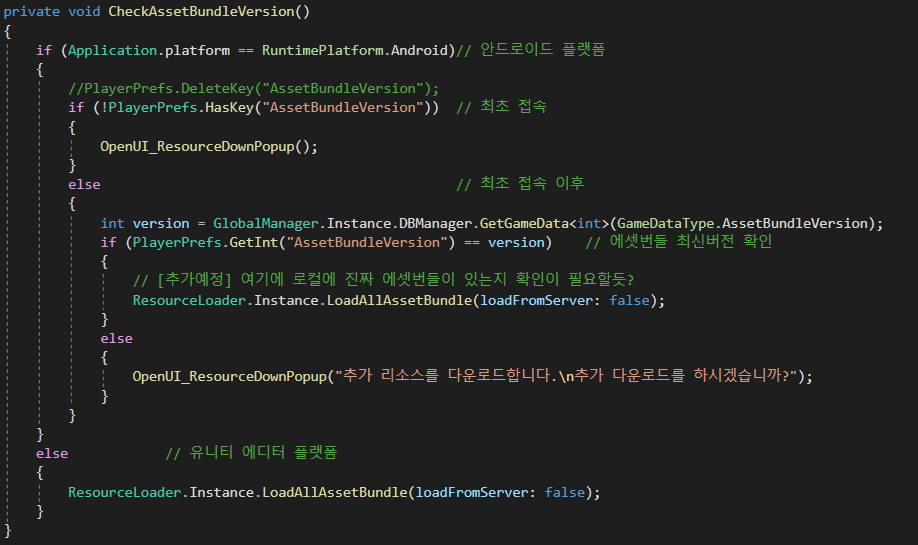Click 'GameDataType.AssetBundleVersion' argument
Image resolution: width=918 pixels, height=545 pixels.
point(742,224)
